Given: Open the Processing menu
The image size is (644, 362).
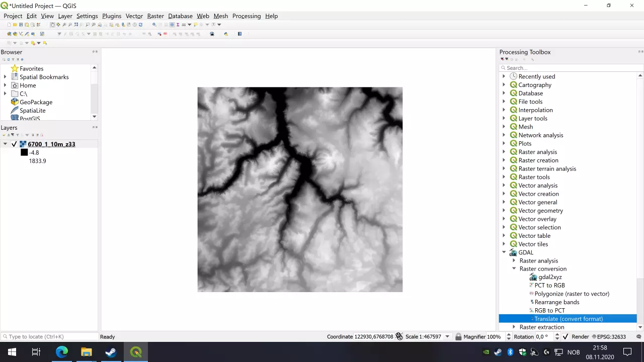Looking at the screenshot, I should (x=247, y=16).
